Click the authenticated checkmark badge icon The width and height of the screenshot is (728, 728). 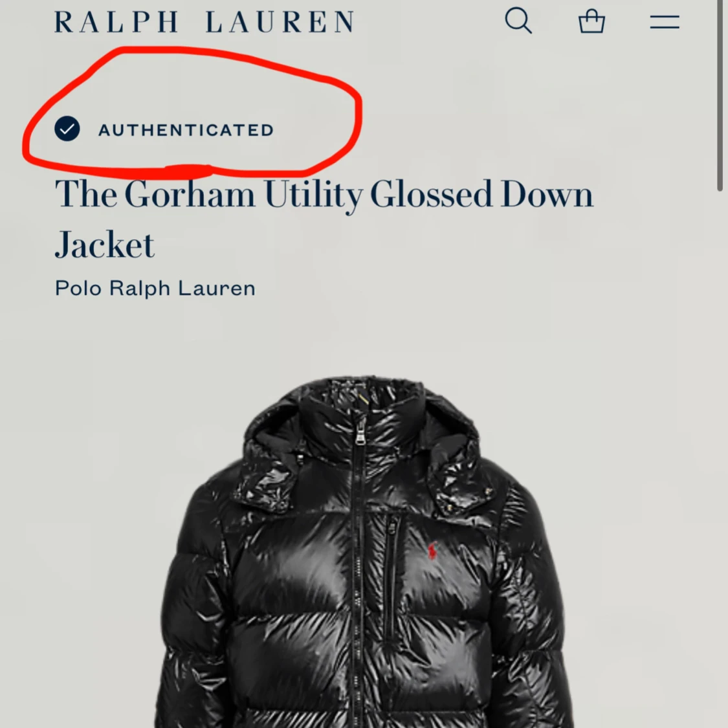click(x=67, y=129)
